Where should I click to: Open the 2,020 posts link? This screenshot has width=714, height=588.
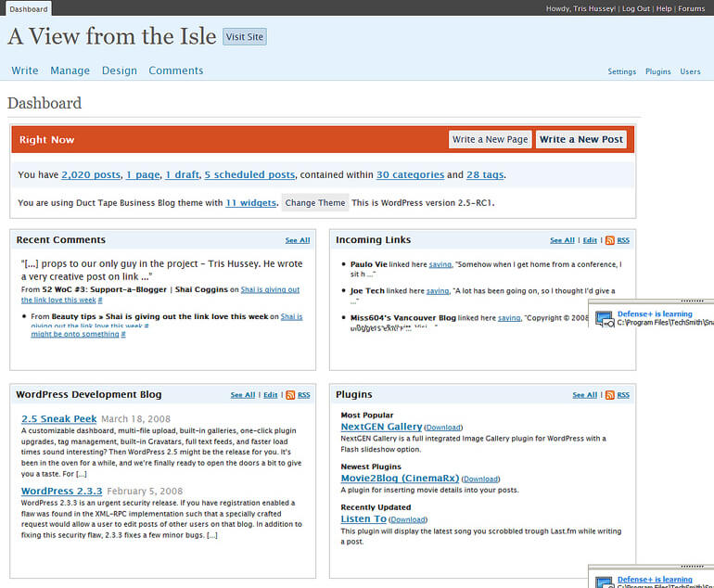point(91,175)
